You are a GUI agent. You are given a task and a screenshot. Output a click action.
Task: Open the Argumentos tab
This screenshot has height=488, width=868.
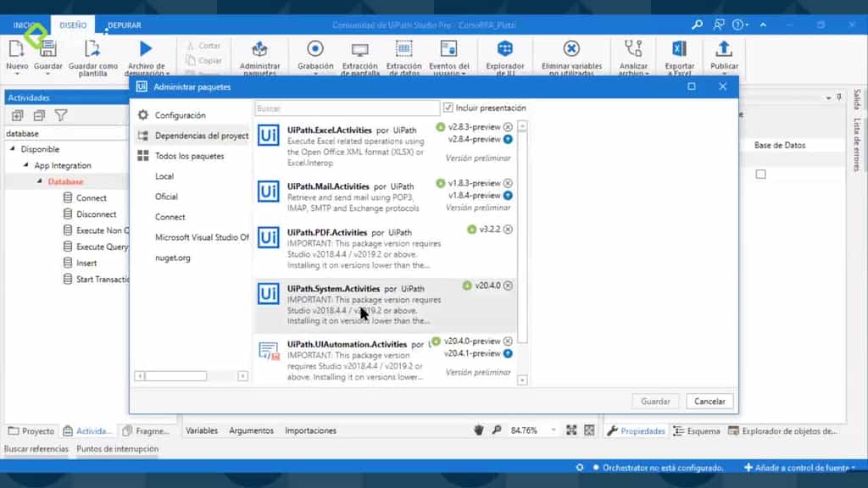251,430
